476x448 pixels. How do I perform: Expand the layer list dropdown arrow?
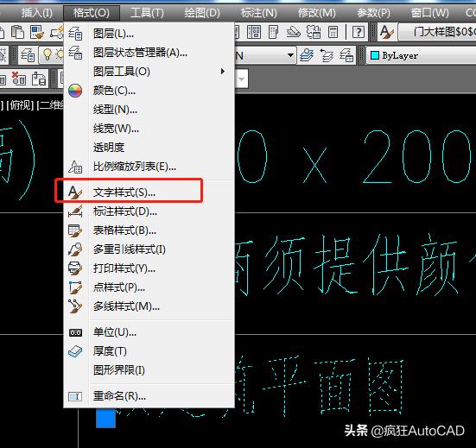click(x=290, y=55)
